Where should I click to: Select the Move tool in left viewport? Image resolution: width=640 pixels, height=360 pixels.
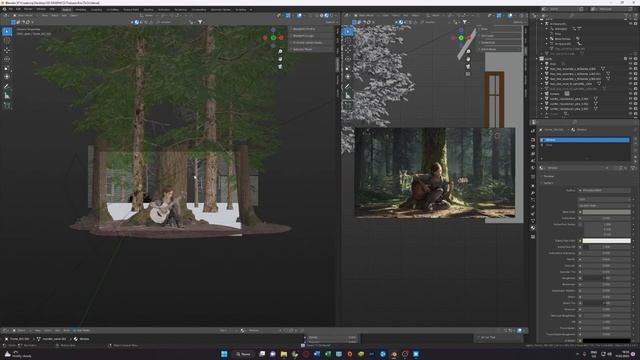tap(7, 50)
